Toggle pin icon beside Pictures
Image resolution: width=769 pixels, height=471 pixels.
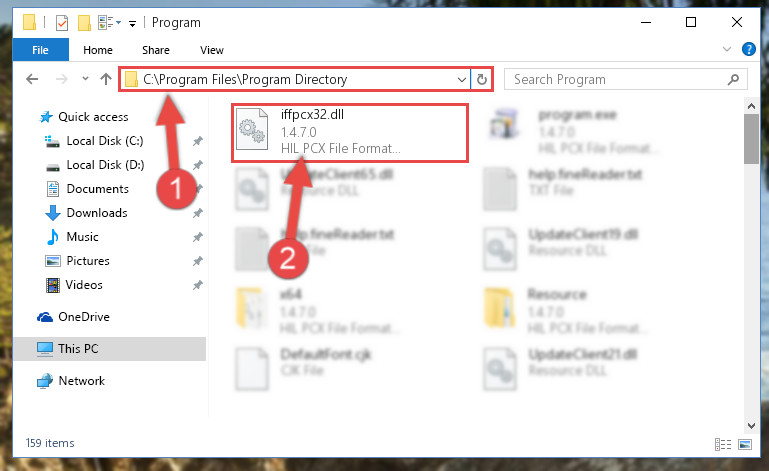pos(197,261)
